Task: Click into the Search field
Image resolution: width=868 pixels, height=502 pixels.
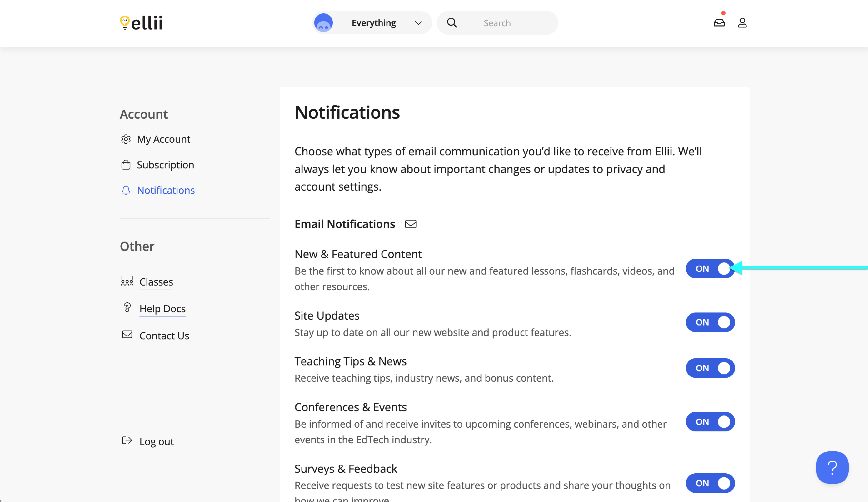Action: tap(506, 23)
